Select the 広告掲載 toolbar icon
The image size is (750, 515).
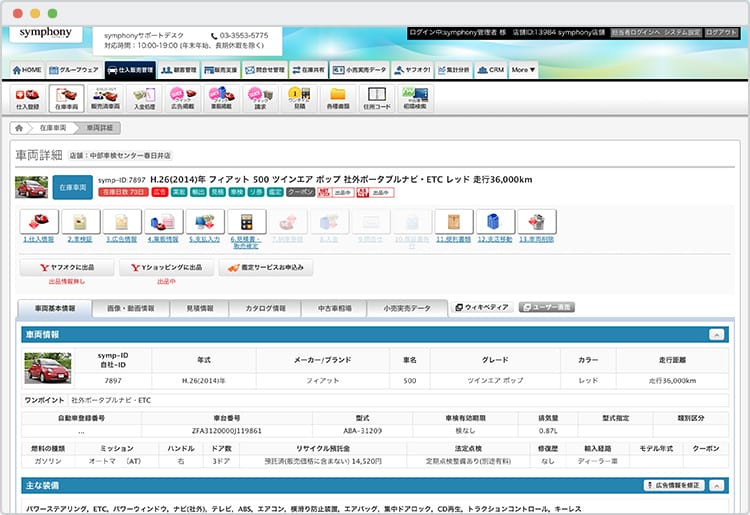point(183,97)
